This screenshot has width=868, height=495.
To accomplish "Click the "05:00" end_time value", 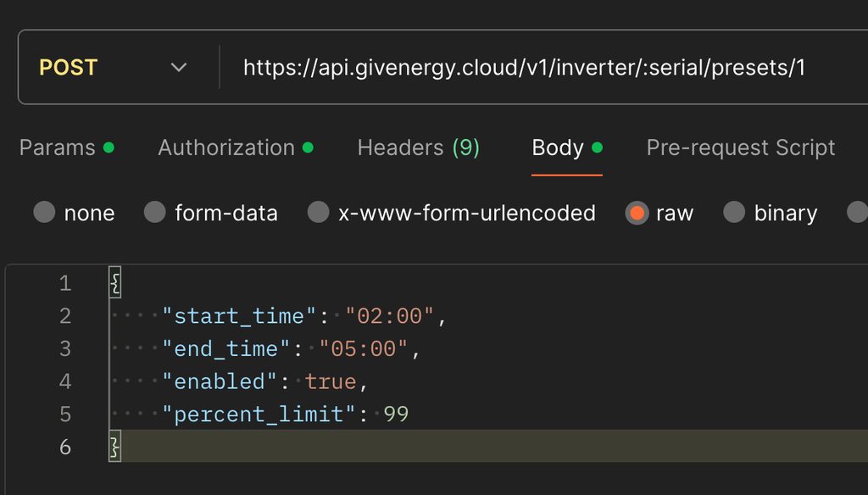I will point(364,349).
